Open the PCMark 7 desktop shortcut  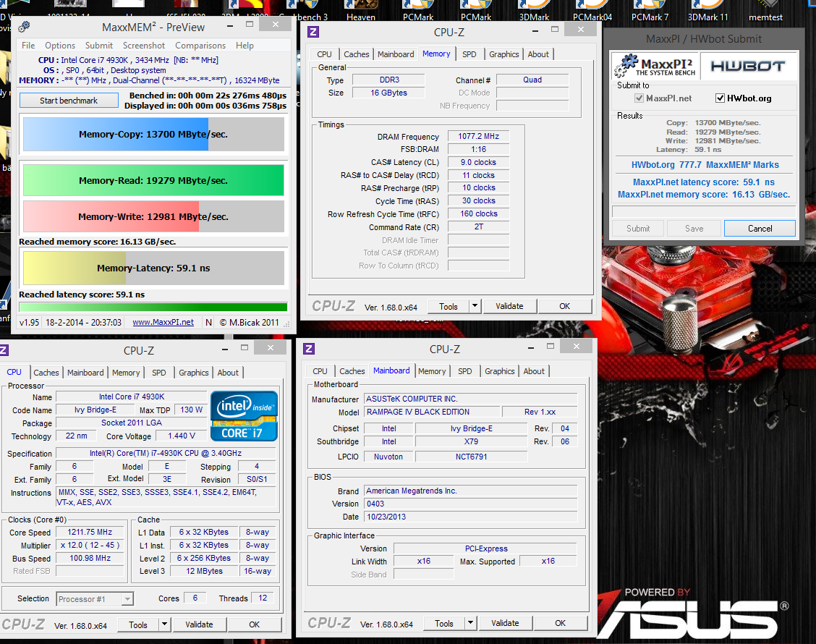650,12
